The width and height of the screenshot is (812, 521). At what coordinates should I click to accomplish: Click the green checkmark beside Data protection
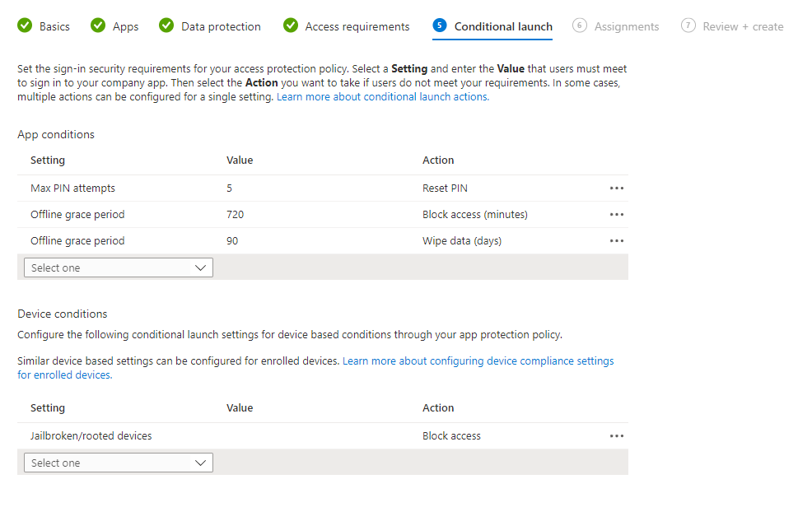click(x=166, y=26)
